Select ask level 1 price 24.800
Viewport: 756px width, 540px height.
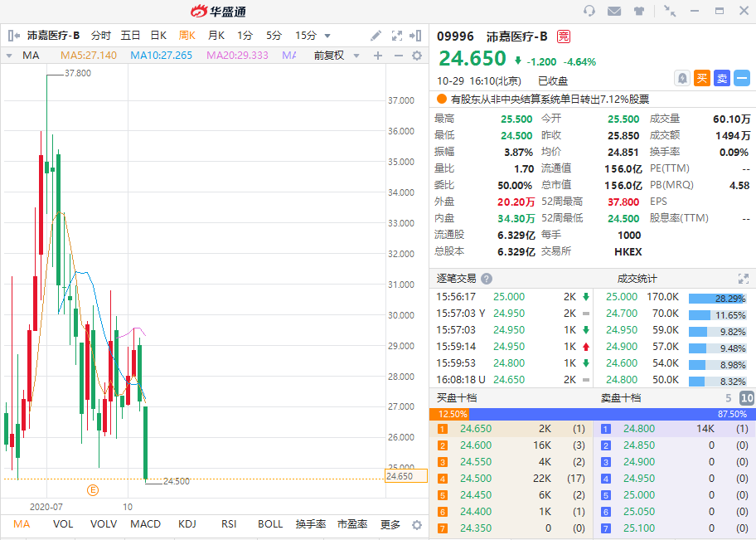pyautogui.click(x=639, y=429)
